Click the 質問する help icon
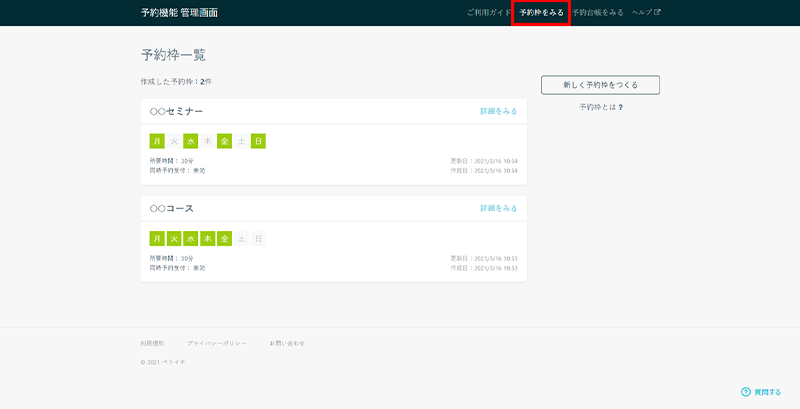The width and height of the screenshot is (800, 409). [x=745, y=392]
